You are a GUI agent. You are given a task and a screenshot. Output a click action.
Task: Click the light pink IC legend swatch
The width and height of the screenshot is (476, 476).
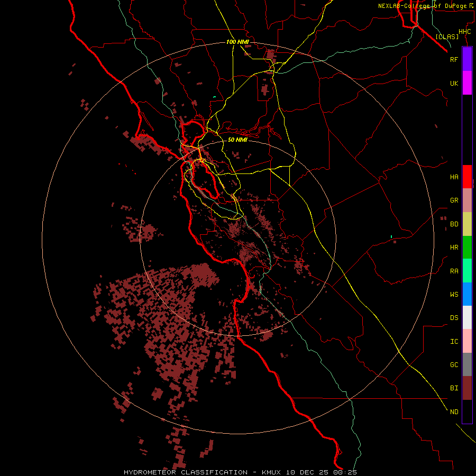pos(467,341)
